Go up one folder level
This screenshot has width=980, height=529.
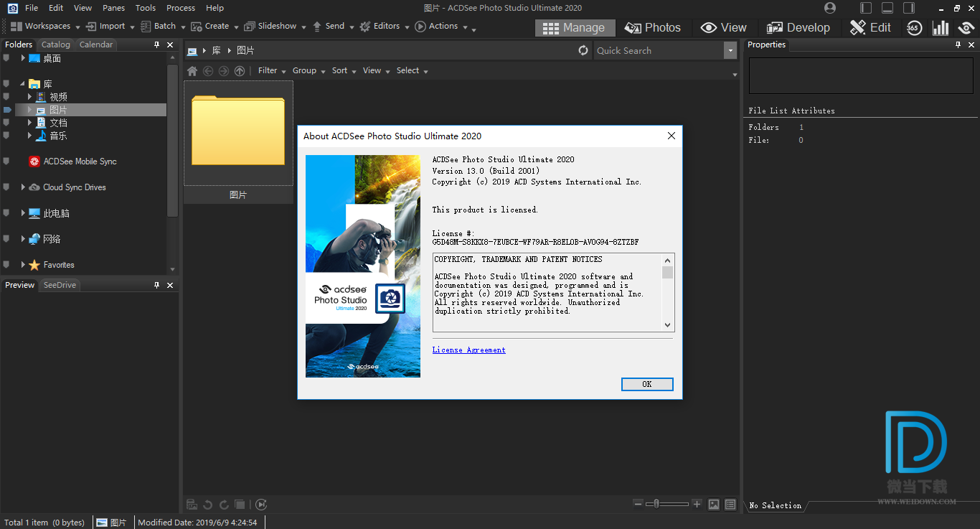tap(240, 70)
